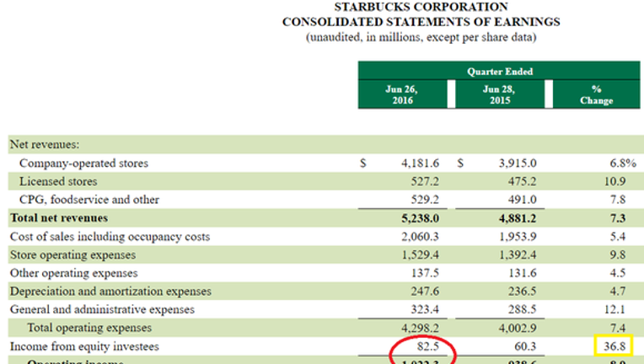Click the 'Quarter Ended' header cell

click(499, 72)
